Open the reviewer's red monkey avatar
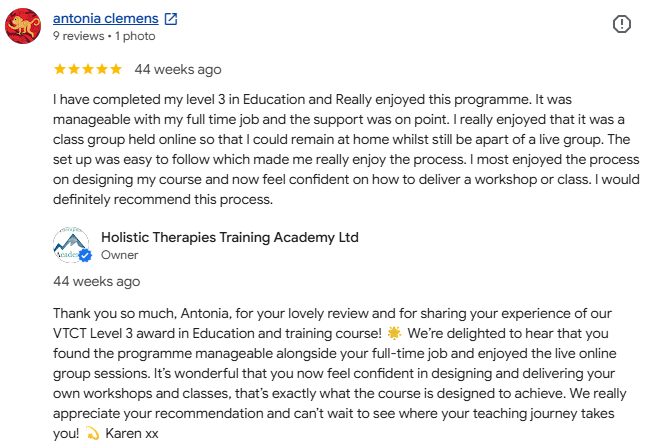Screen dimensions: 658x444 coord(23,26)
